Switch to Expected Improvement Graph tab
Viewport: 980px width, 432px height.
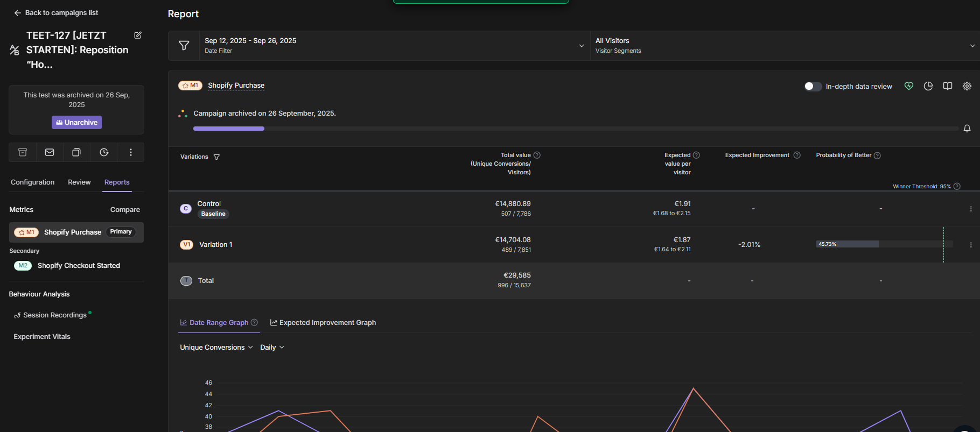(323, 323)
